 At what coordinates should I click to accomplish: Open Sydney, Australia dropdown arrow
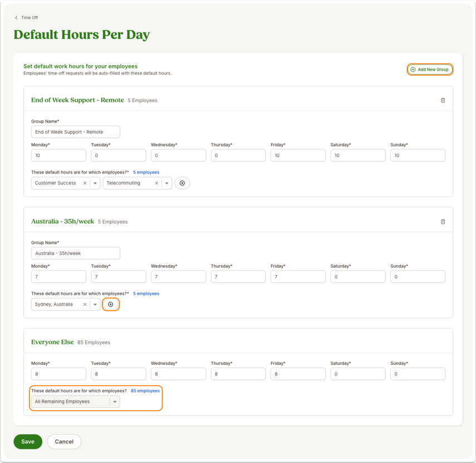(x=95, y=304)
